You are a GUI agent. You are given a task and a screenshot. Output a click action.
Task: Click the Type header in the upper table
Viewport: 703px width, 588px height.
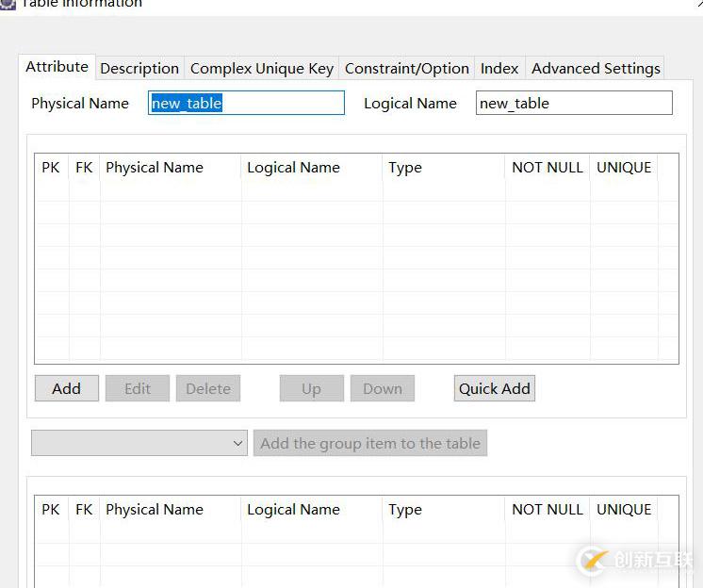click(x=405, y=168)
